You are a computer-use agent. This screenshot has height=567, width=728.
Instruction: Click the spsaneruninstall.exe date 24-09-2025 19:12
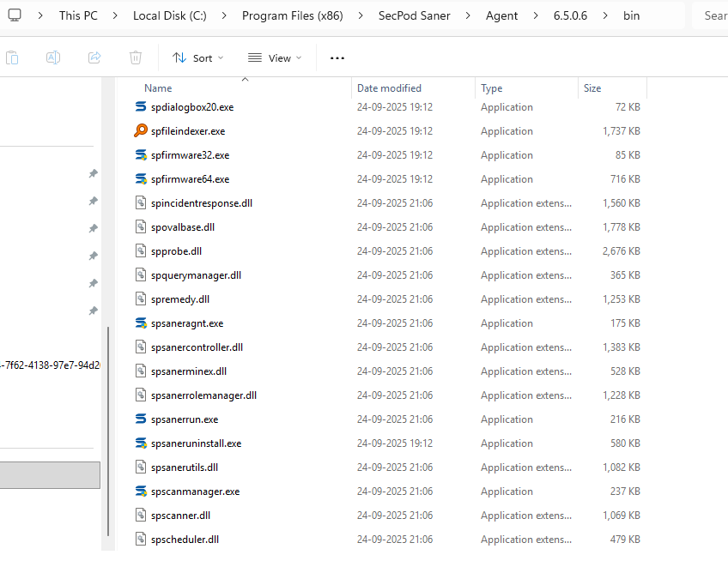(x=395, y=443)
